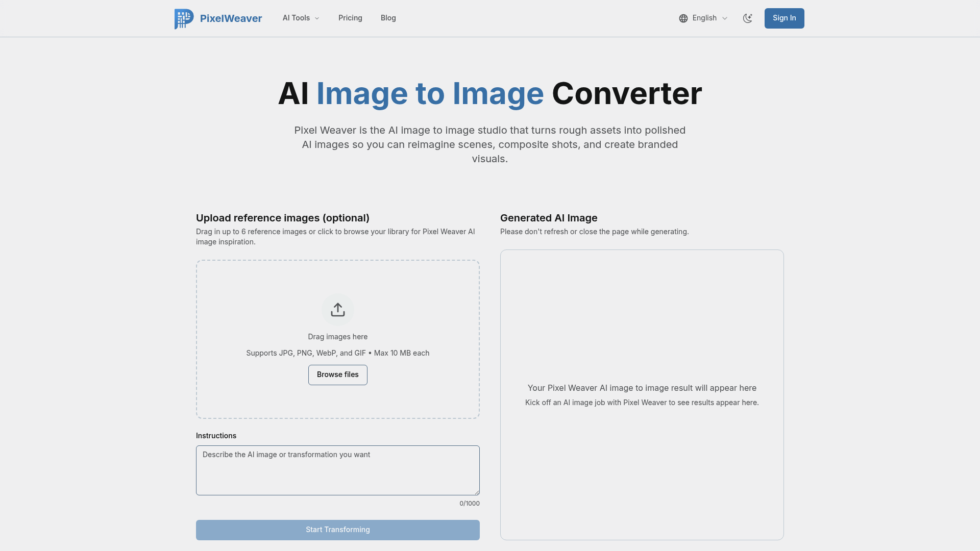Click the PixelWeaver logo icon

(x=184, y=18)
